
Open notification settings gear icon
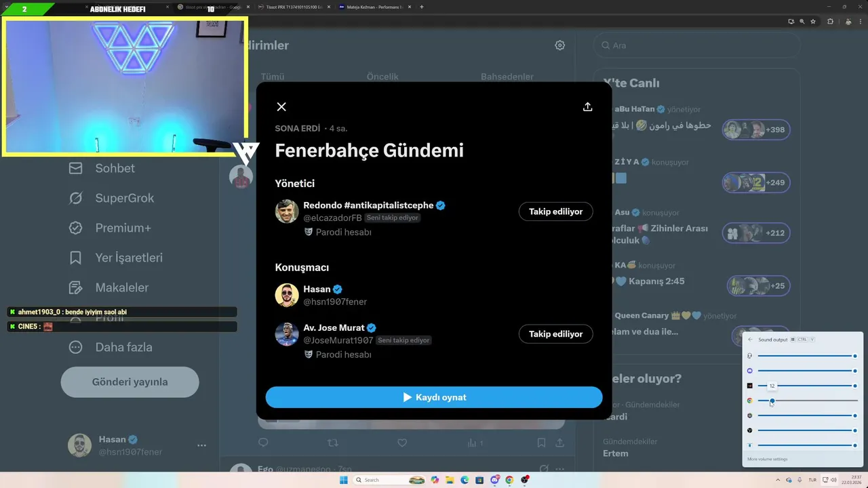(x=560, y=45)
